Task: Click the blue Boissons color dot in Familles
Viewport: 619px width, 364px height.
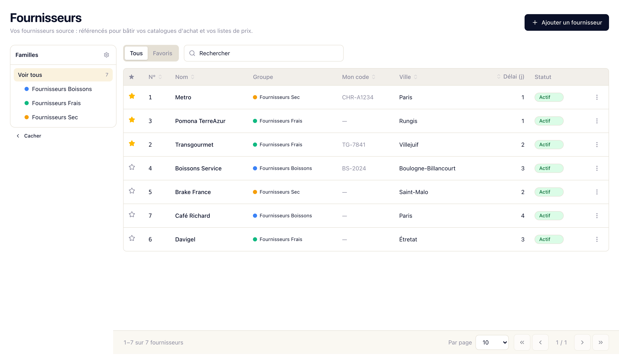Action: click(27, 89)
